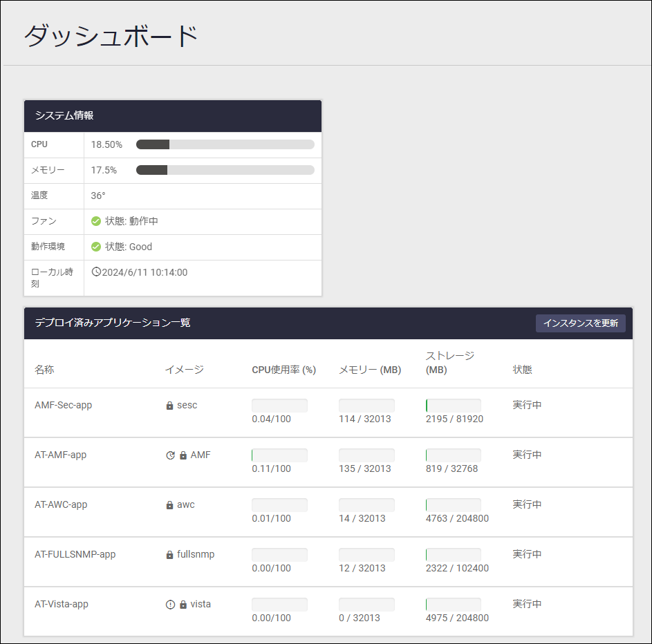
Task: Select the AT-AWC-app name
Action: (x=61, y=505)
